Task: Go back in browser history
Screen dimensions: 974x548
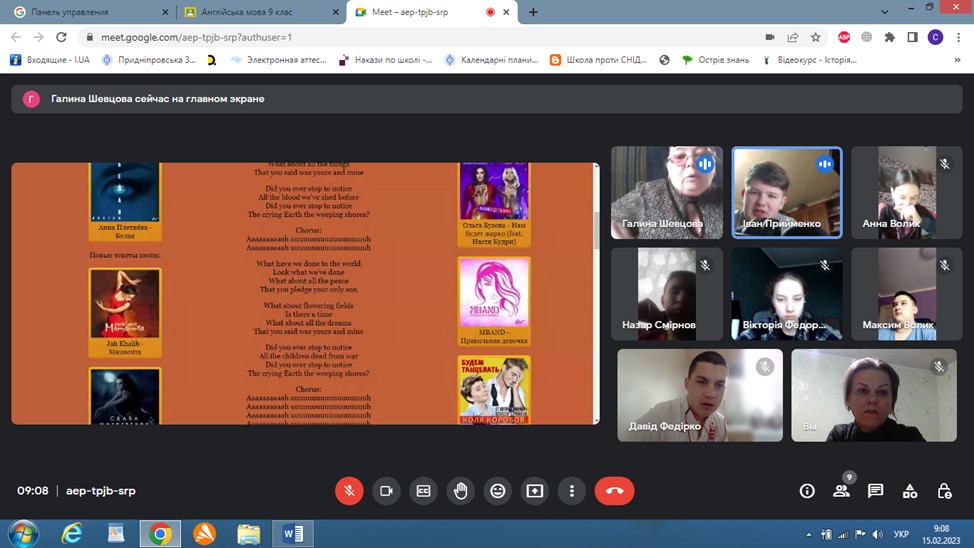Action: (16, 37)
